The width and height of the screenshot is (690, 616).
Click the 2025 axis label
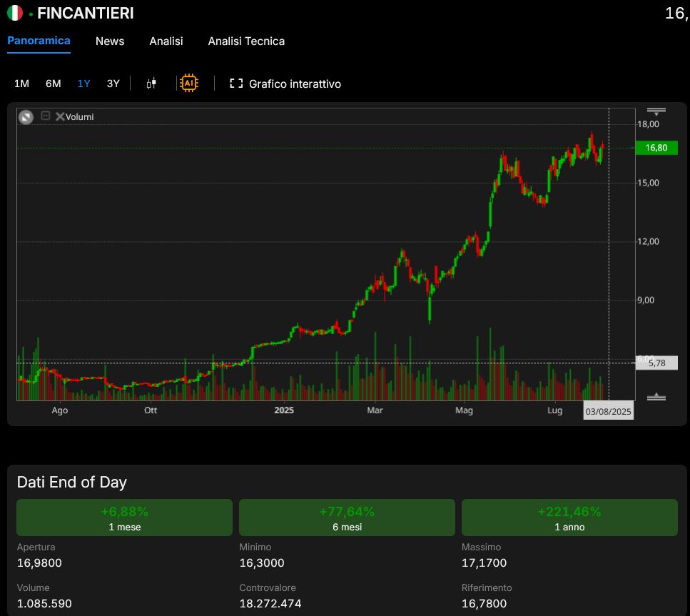pos(284,410)
